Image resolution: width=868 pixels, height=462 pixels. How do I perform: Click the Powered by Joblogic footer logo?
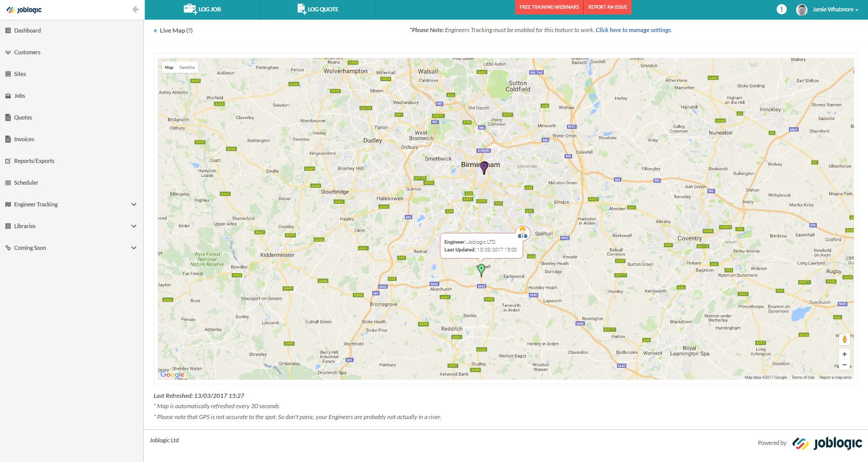827,443
